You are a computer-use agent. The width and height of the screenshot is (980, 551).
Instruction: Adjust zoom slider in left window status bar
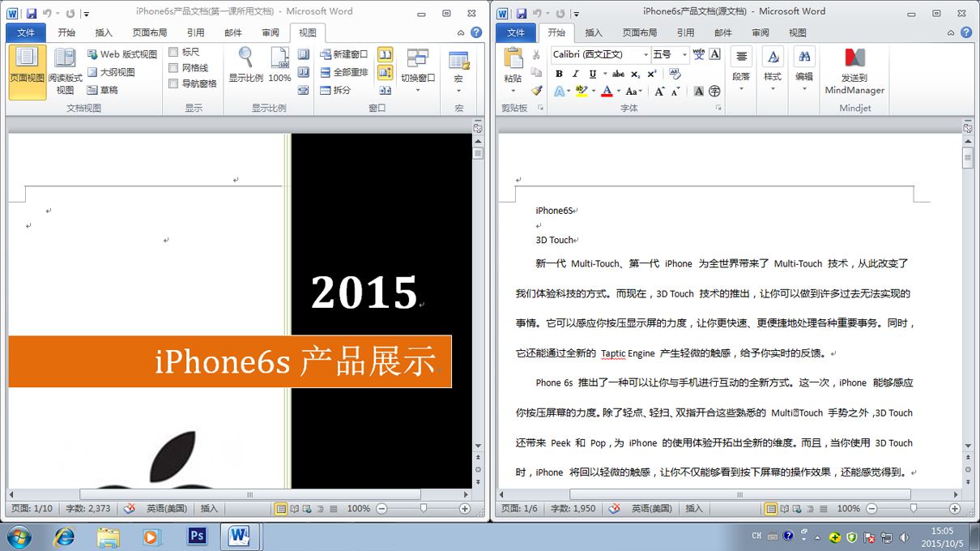424,509
